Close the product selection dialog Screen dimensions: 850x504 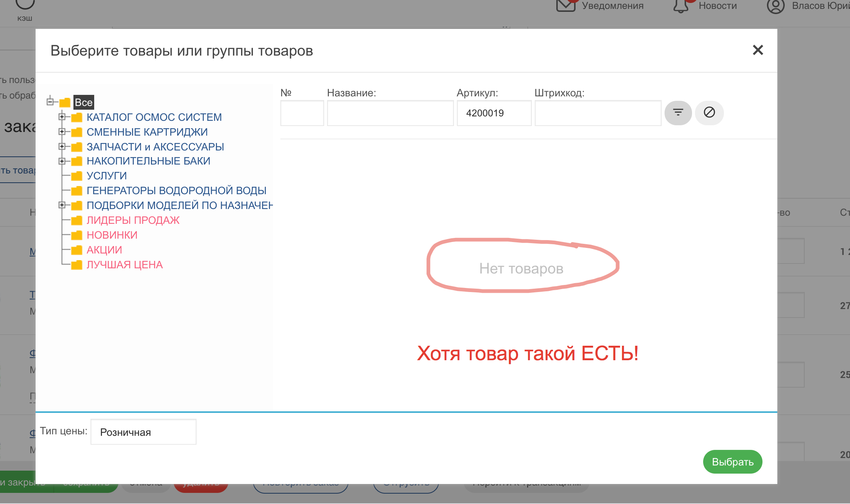point(758,50)
